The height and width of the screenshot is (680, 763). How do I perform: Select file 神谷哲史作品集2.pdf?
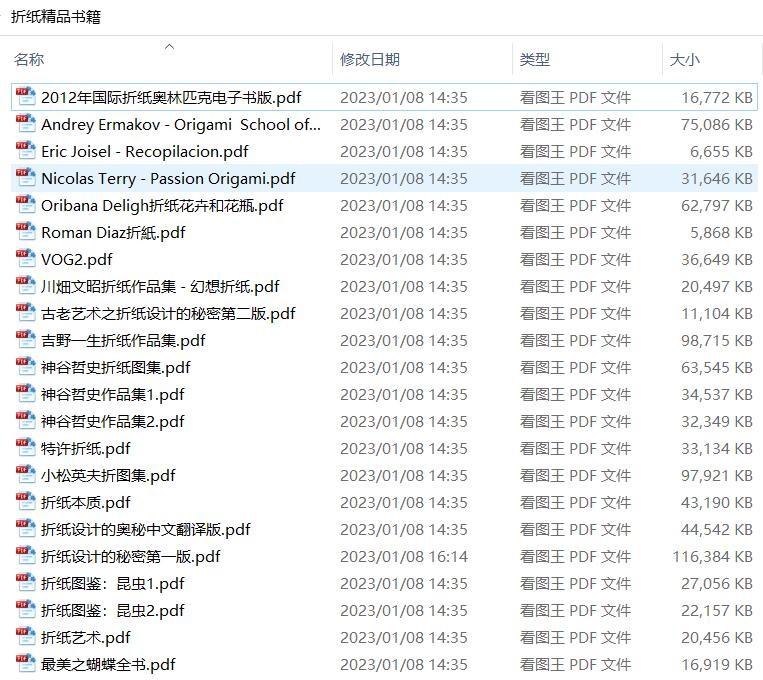[112, 422]
